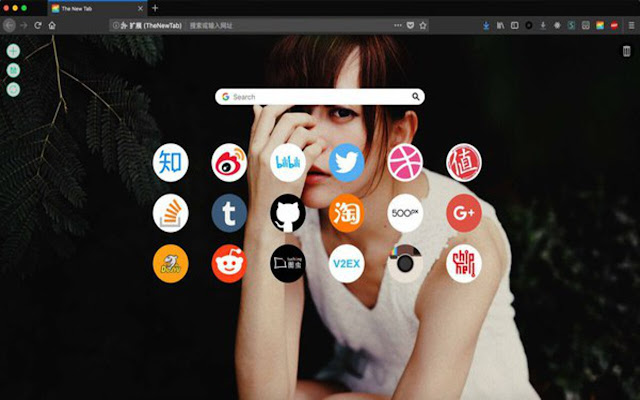Open the Instagram camera shortcut
The image size is (640, 400).
tap(405, 264)
